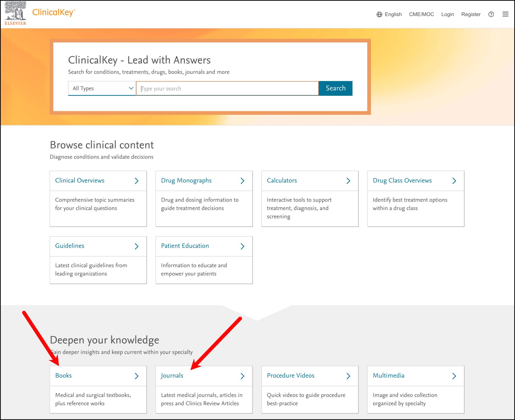
Task: Open the Books collection
Action: click(63, 375)
